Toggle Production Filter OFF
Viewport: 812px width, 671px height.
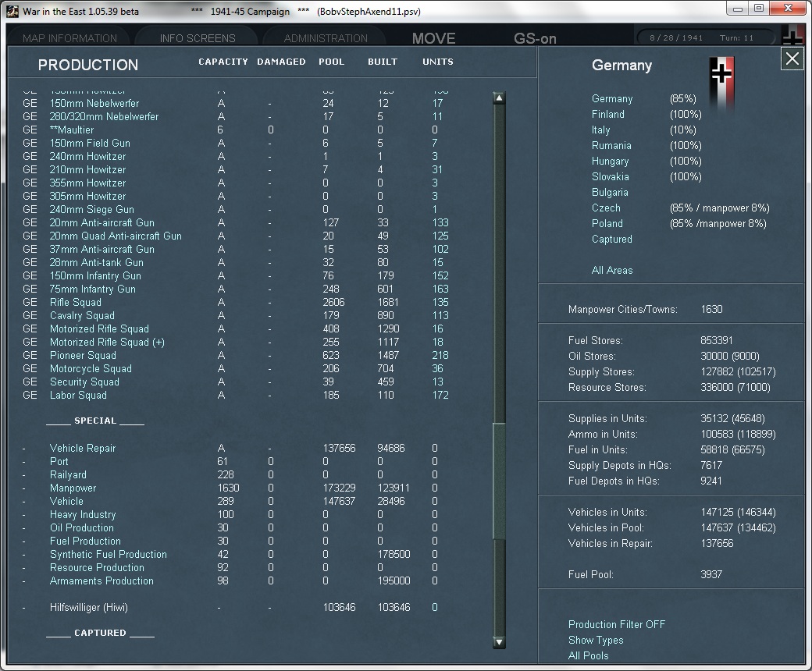tap(616, 624)
